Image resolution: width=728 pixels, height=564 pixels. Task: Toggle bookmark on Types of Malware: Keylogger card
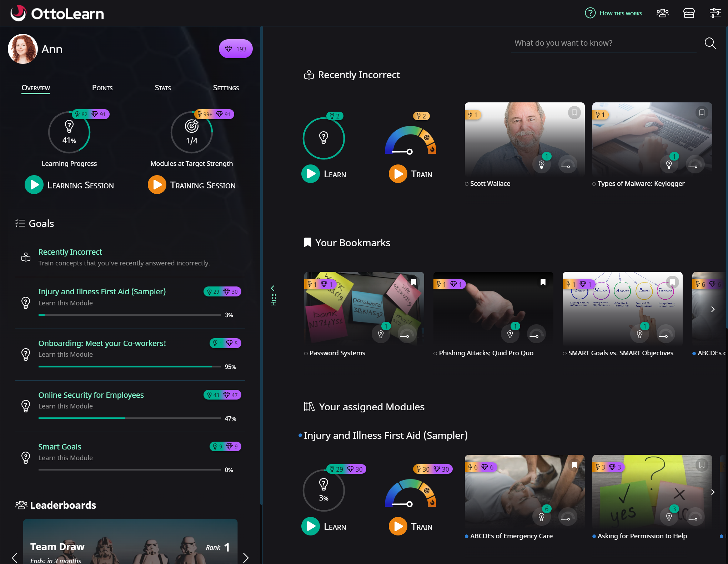click(702, 113)
